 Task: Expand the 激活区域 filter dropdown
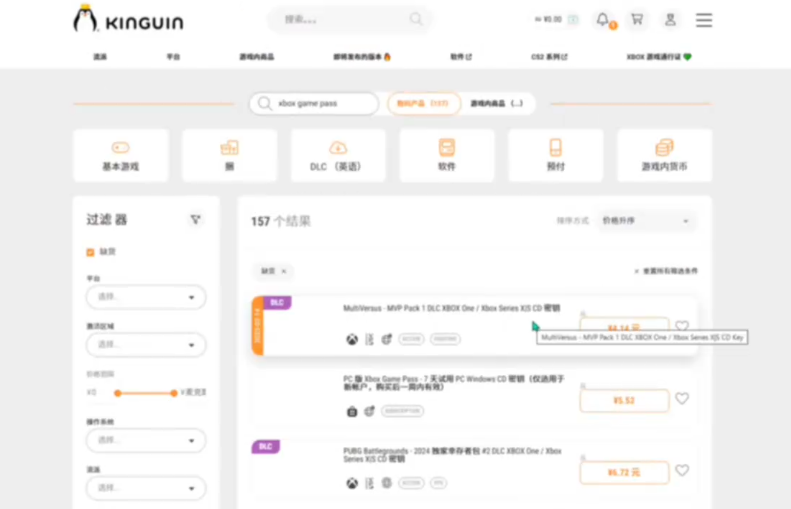pyautogui.click(x=146, y=345)
